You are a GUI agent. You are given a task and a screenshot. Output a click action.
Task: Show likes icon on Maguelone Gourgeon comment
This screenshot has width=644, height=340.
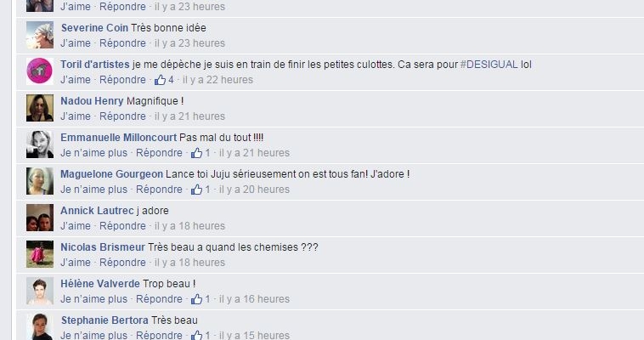(201, 190)
